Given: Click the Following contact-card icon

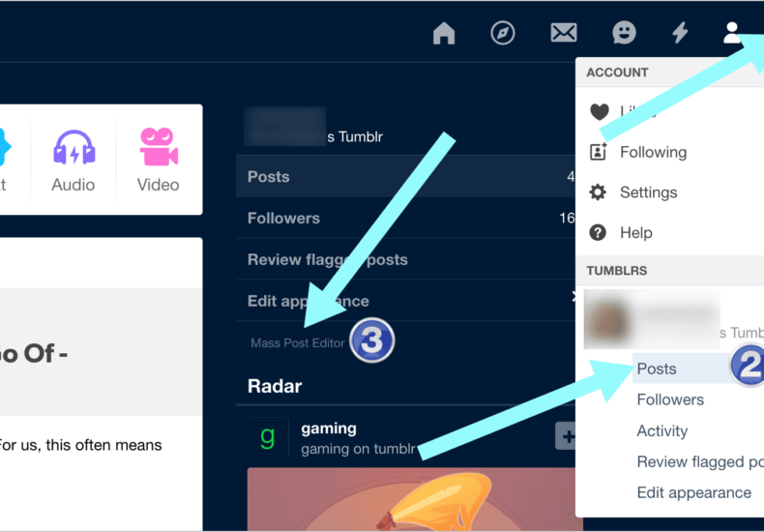Looking at the screenshot, I should click(598, 152).
